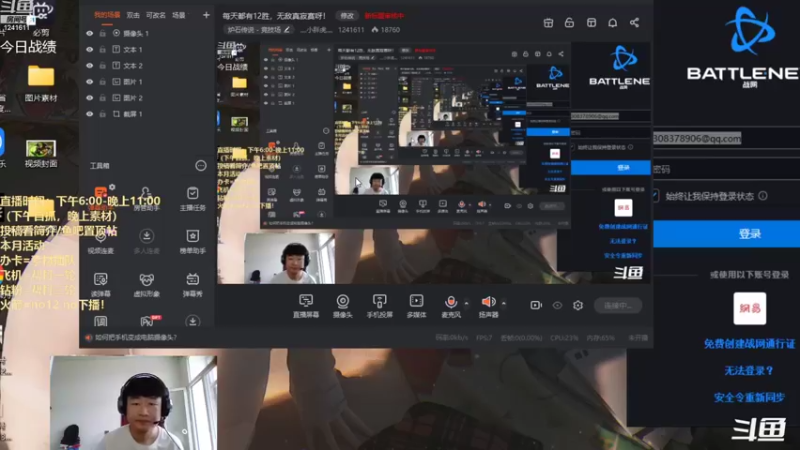Open the 安全令重新同步 link
The image size is (800, 450).
tap(749, 397)
